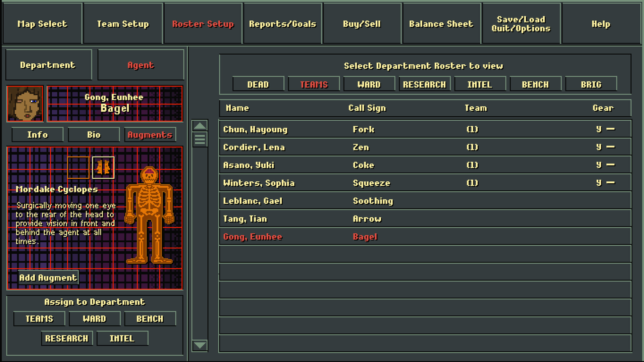Click the empty augment slot next to the eyes
The image size is (644, 362).
pos(78,168)
